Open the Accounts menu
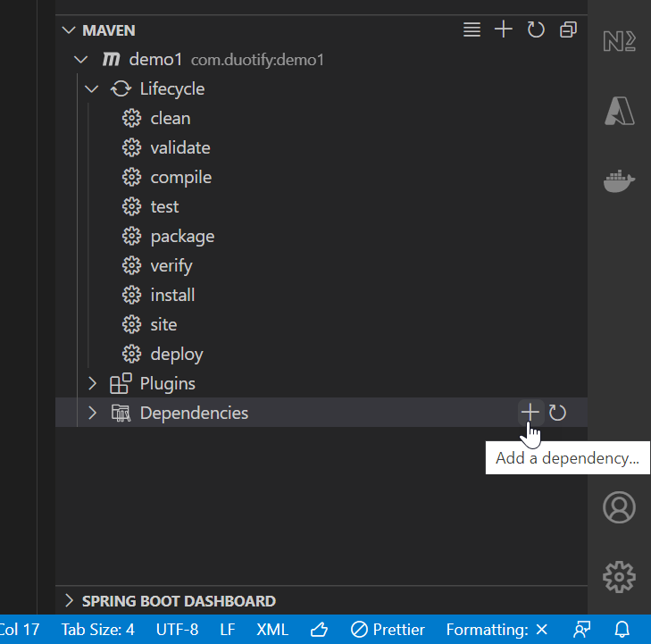Screen dimensions: 651x644 [619, 507]
